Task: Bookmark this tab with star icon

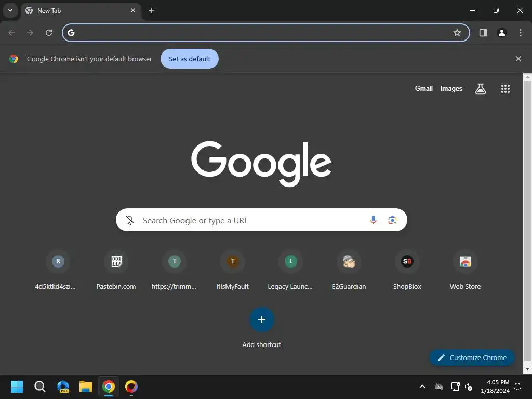Action: 457,33
